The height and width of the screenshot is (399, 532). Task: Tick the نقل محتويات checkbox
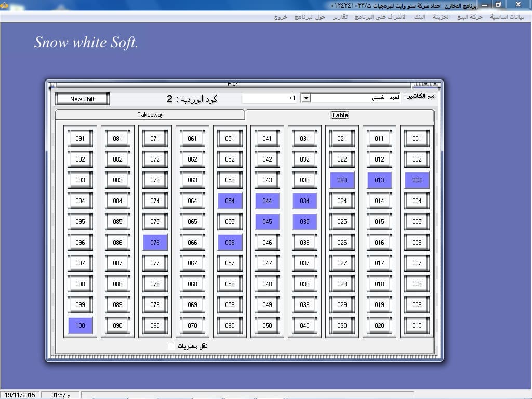(170, 345)
